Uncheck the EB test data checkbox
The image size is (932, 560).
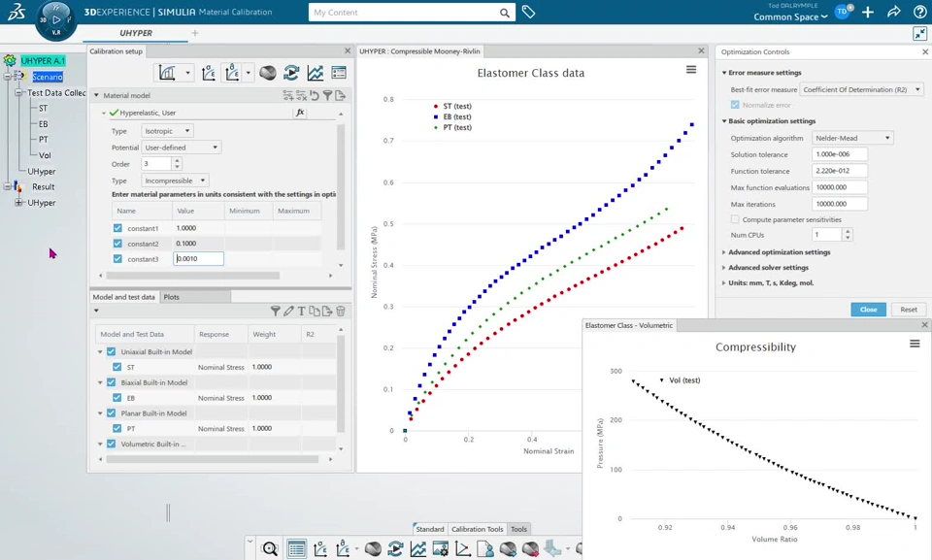pos(117,398)
